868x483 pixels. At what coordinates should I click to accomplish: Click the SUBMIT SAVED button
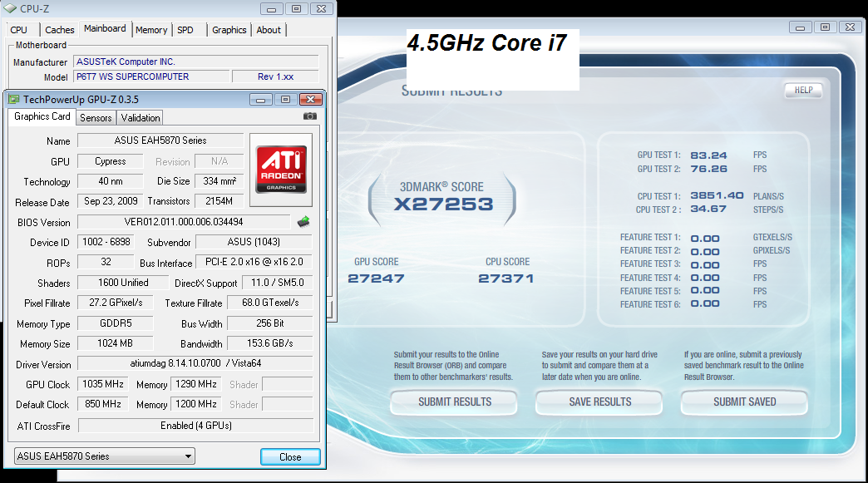point(745,402)
